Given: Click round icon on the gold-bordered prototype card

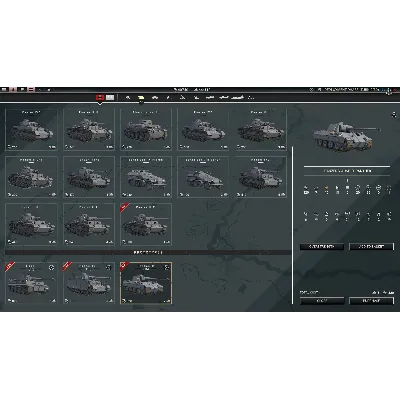Looking at the screenshot, I should 167,267.
